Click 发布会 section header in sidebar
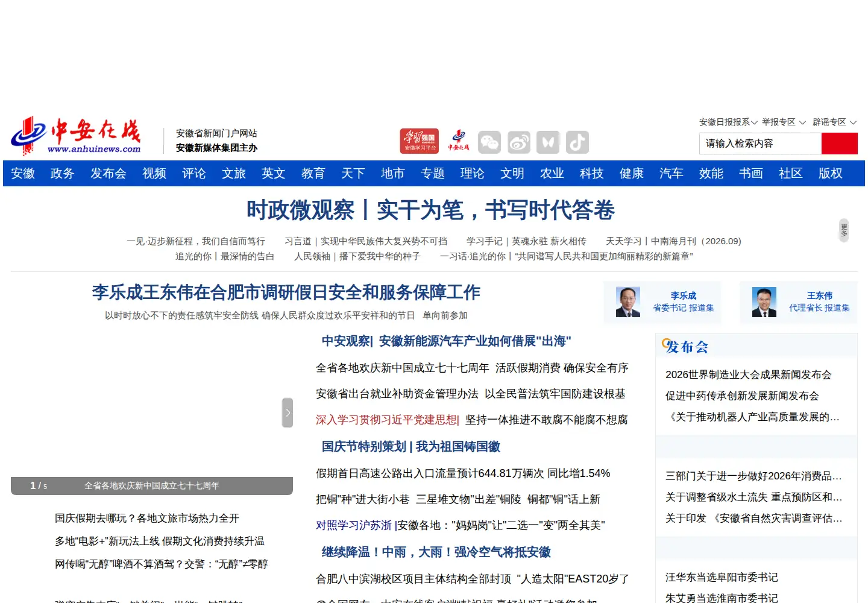Image resolution: width=868 pixels, height=603 pixels. [x=687, y=346]
